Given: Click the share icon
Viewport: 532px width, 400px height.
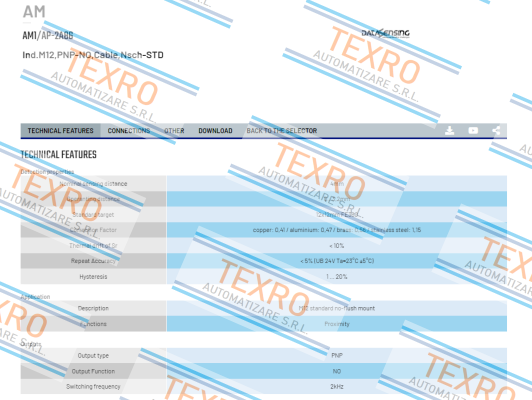Looking at the screenshot, I should 496,131.
